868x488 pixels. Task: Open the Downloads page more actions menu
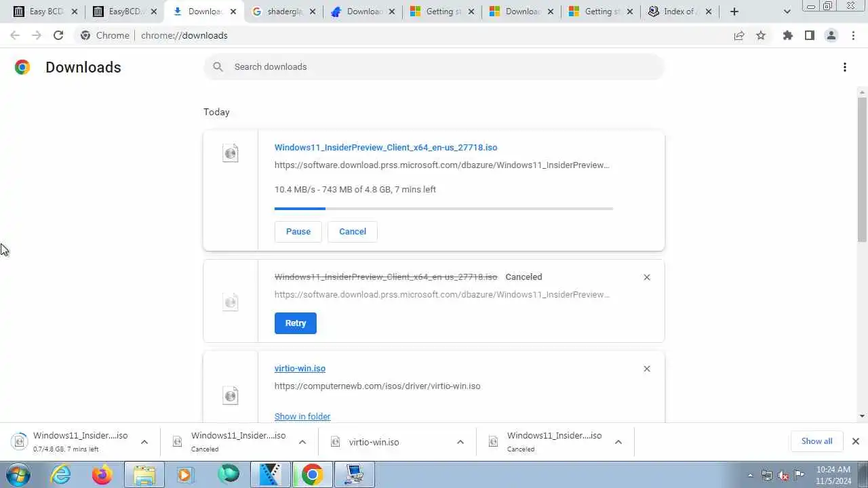point(845,67)
